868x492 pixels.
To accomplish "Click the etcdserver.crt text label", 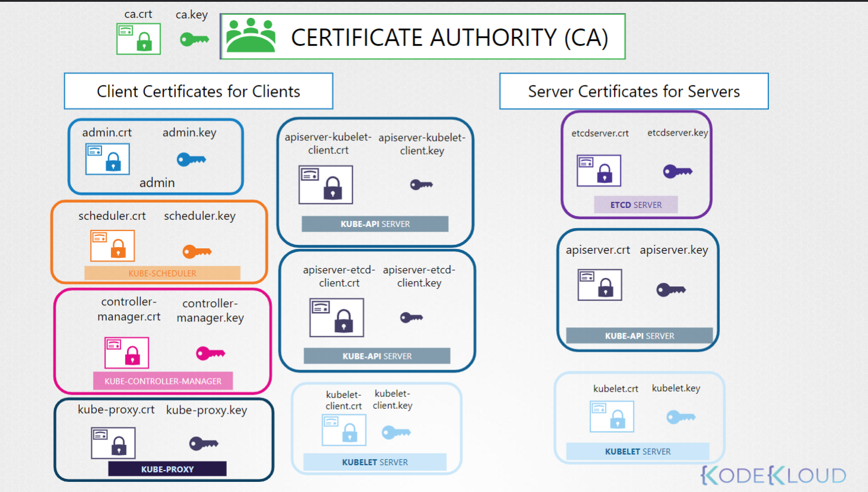I will coord(600,134).
